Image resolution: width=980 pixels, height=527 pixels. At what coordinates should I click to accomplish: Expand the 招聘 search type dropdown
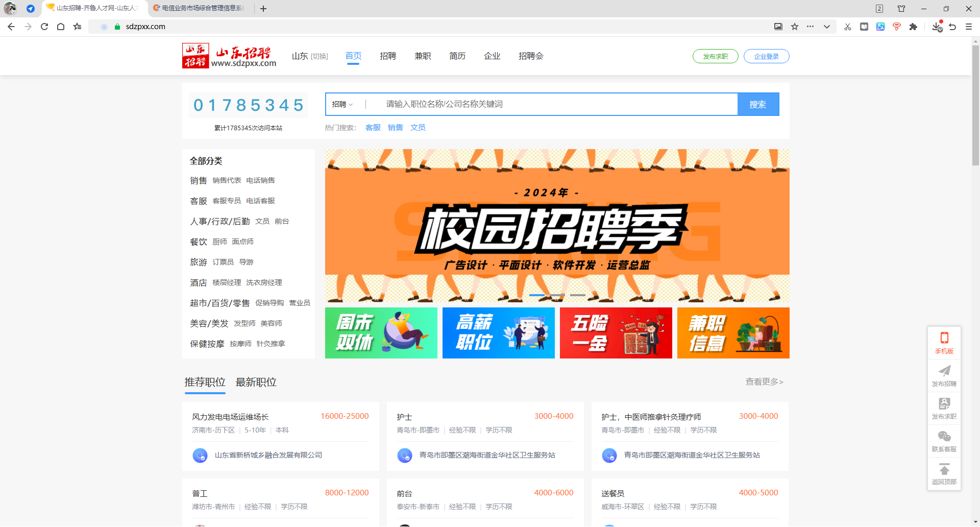pos(342,104)
